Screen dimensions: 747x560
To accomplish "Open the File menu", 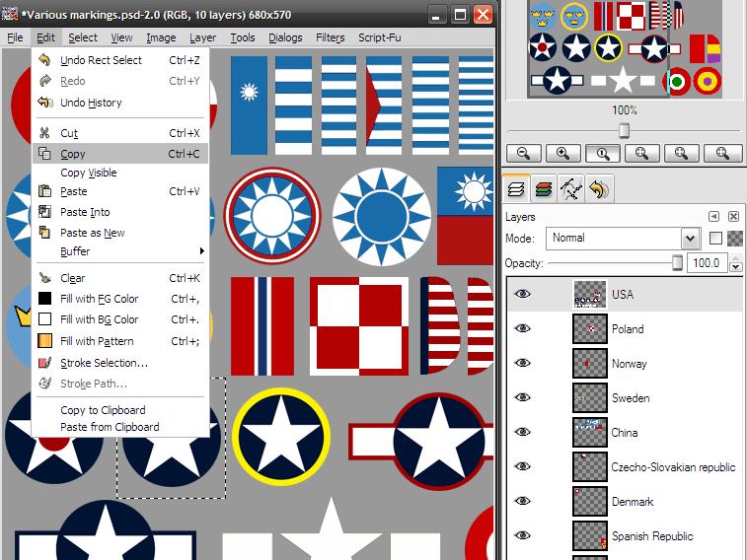I will point(15,37).
